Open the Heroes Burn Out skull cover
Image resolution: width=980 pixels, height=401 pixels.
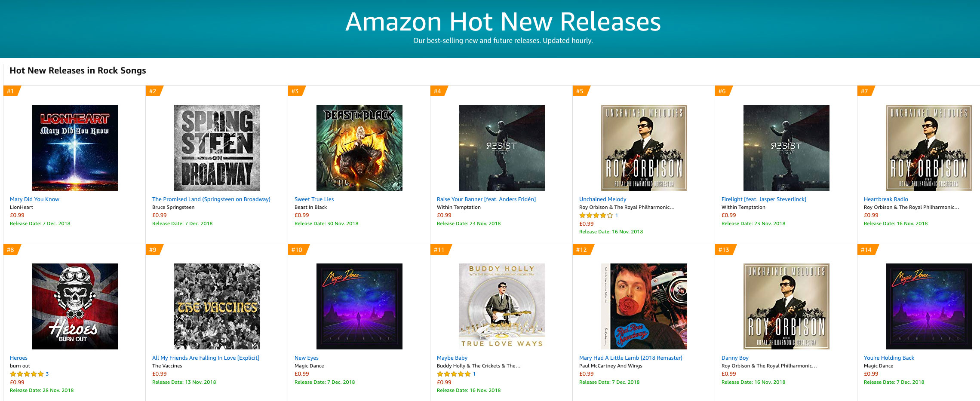point(75,306)
